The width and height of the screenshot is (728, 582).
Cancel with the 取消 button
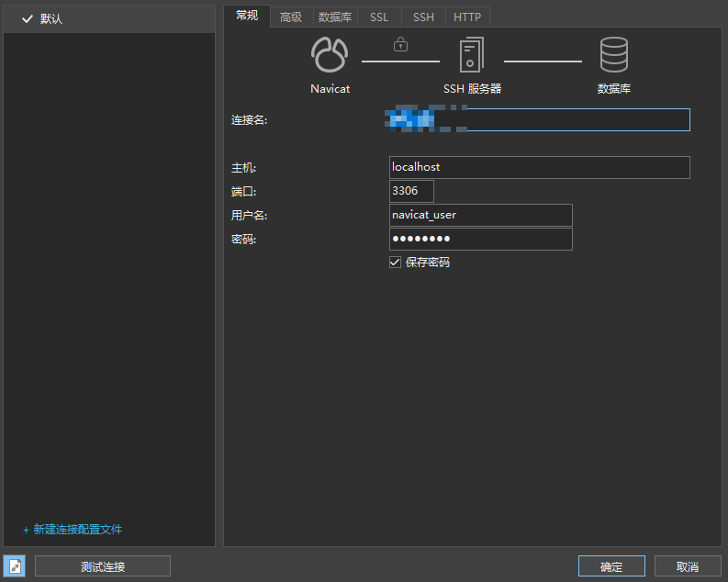click(688, 566)
